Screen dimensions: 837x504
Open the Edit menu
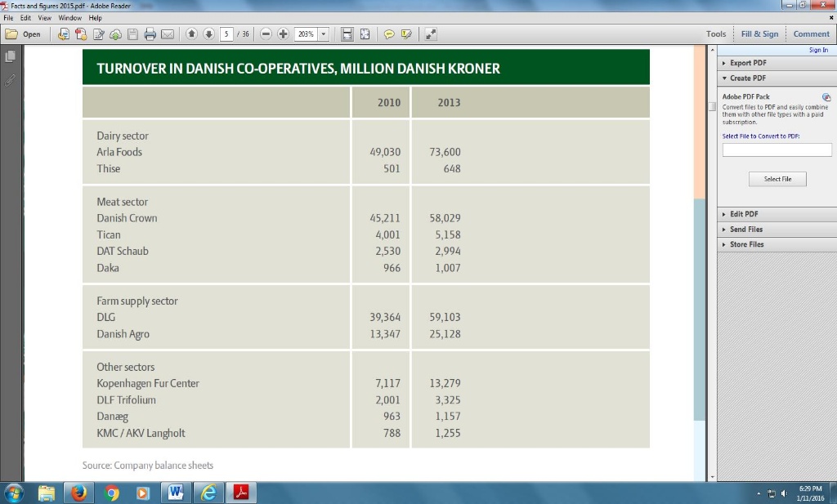(27, 17)
